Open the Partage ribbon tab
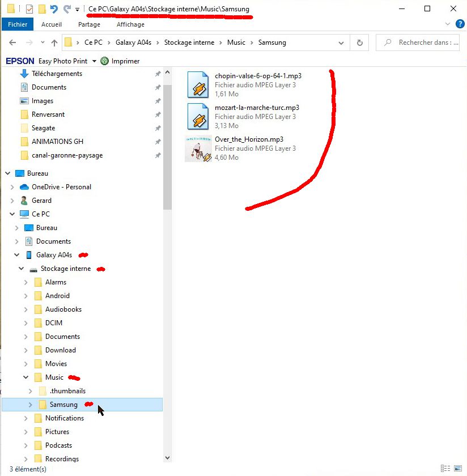Viewport: 467px width, 476px height. pos(89,24)
